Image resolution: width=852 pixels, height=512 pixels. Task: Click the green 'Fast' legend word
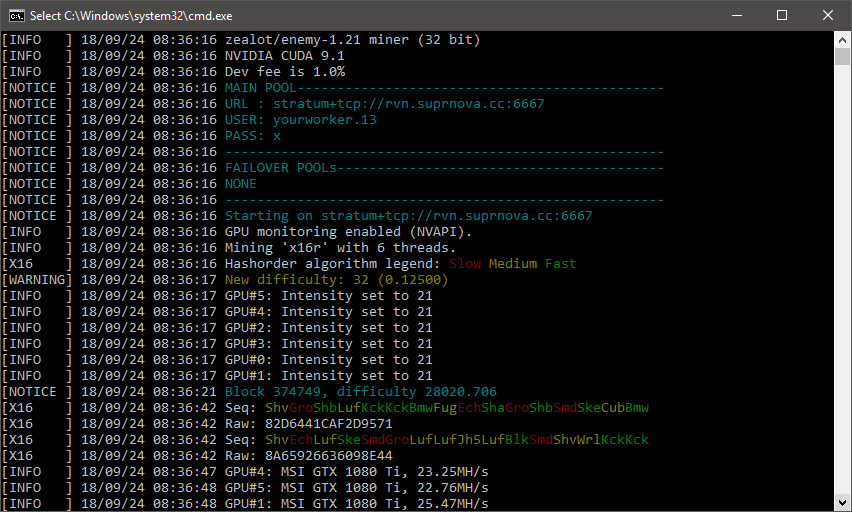[561, 264]
